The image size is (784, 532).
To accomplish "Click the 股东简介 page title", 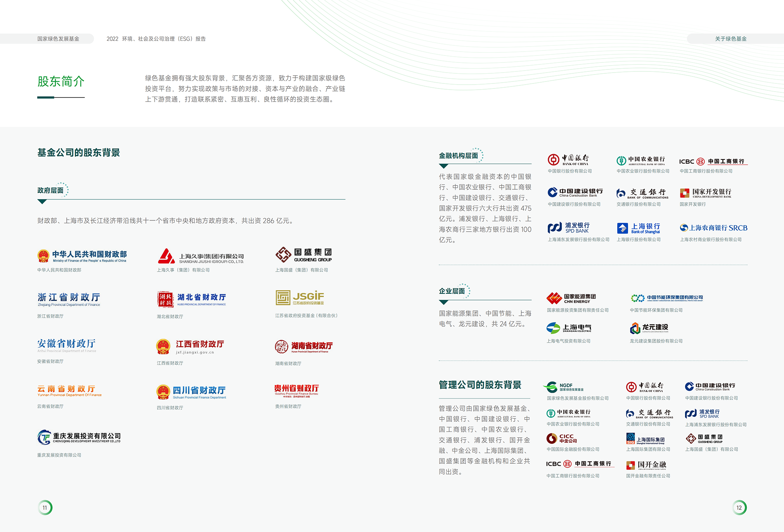I will coord(61,81).
